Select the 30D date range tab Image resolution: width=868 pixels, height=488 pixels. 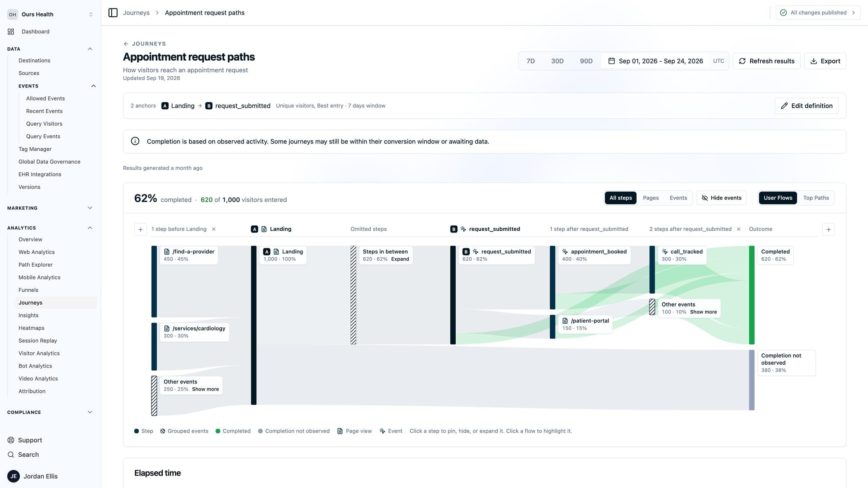click(x=557, y=61)
